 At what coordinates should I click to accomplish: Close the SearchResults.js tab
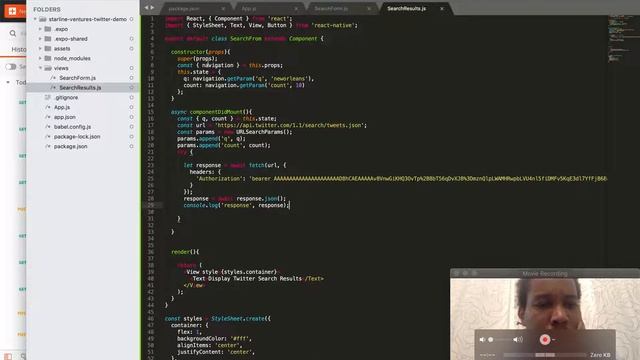(442, 9)
